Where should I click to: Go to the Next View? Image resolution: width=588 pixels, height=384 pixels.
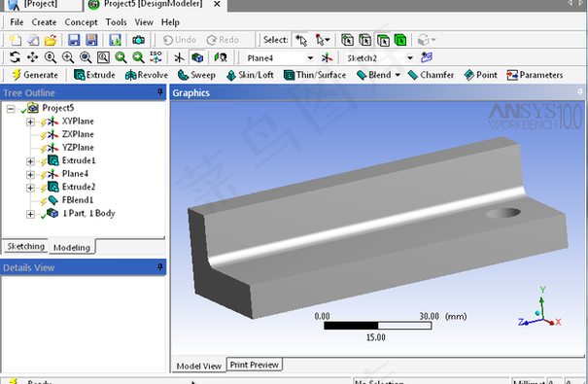click(138, 57)
